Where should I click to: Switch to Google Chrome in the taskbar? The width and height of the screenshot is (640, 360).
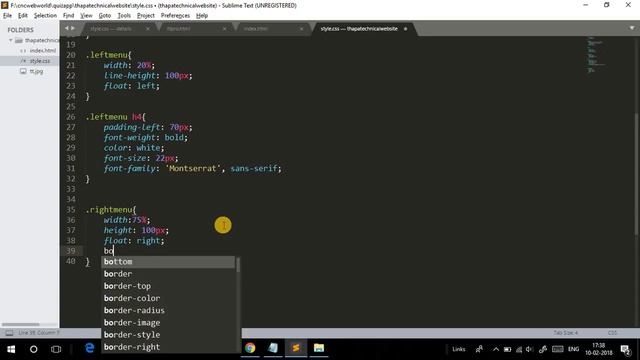(250, 348)
